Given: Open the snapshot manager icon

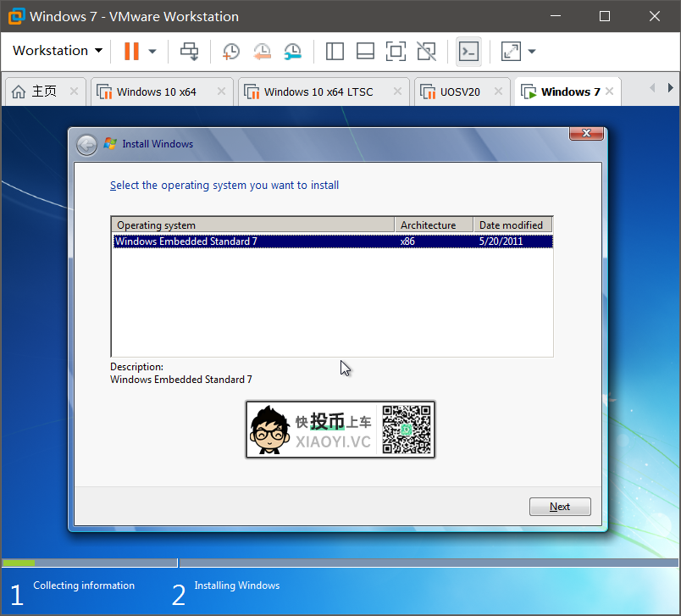Looking at the screenshot, I should tap(292, 51).
